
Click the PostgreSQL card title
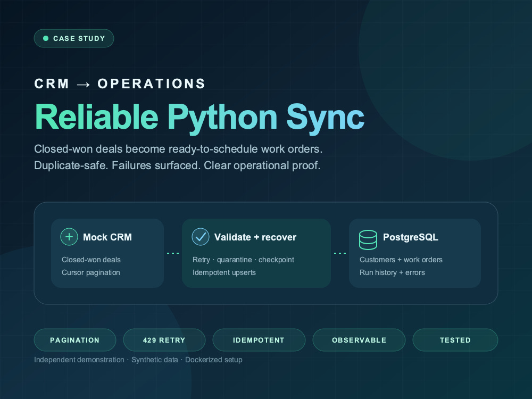click(411, 237)
